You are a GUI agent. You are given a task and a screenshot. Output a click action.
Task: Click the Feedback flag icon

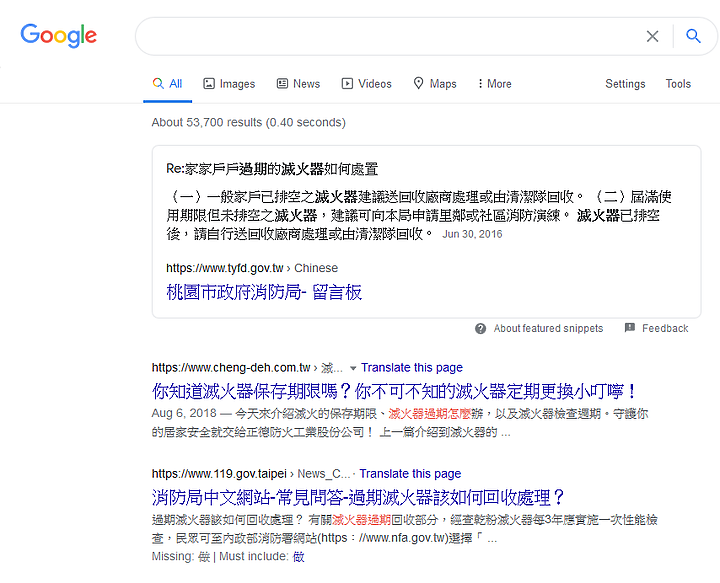(x=630, y=328)
